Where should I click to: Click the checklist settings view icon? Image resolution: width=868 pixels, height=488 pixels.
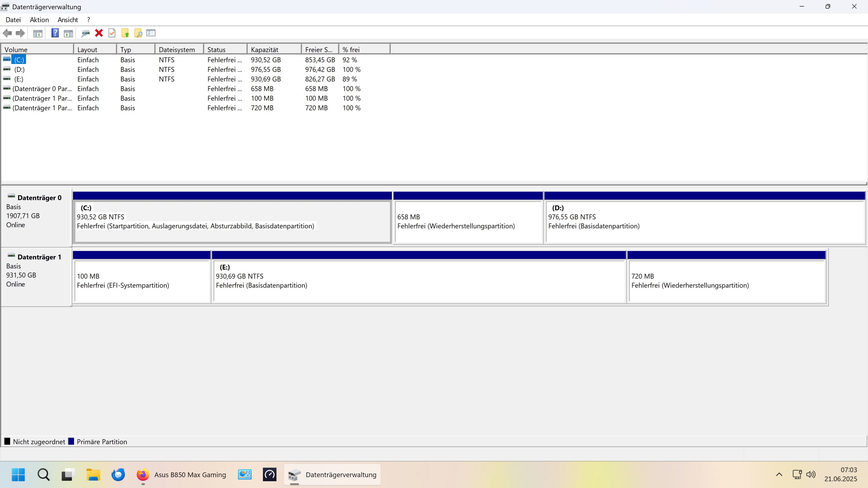pyautogui.click(x=151, y=33)
